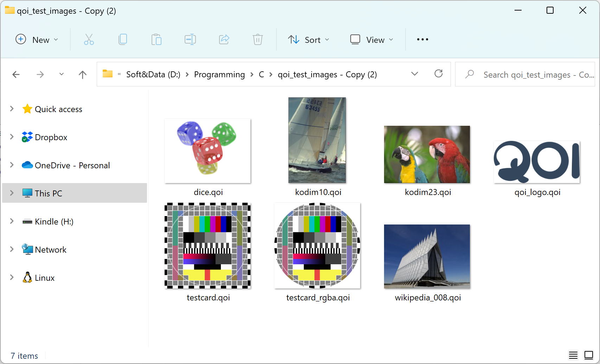The width and height of the screenshot is (600, 364).
Task: Click the Cut scissors icon
Action: point(89,39)
